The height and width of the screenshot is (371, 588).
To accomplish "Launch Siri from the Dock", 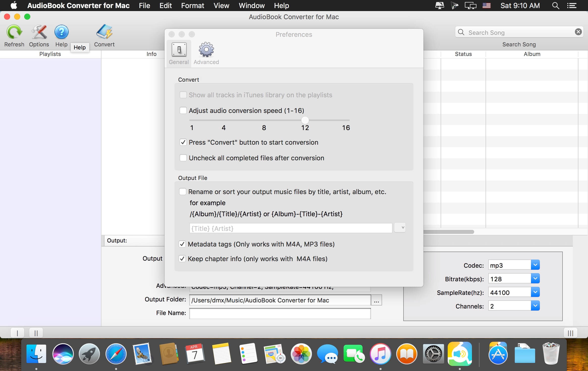I will [x=63, y=354].
